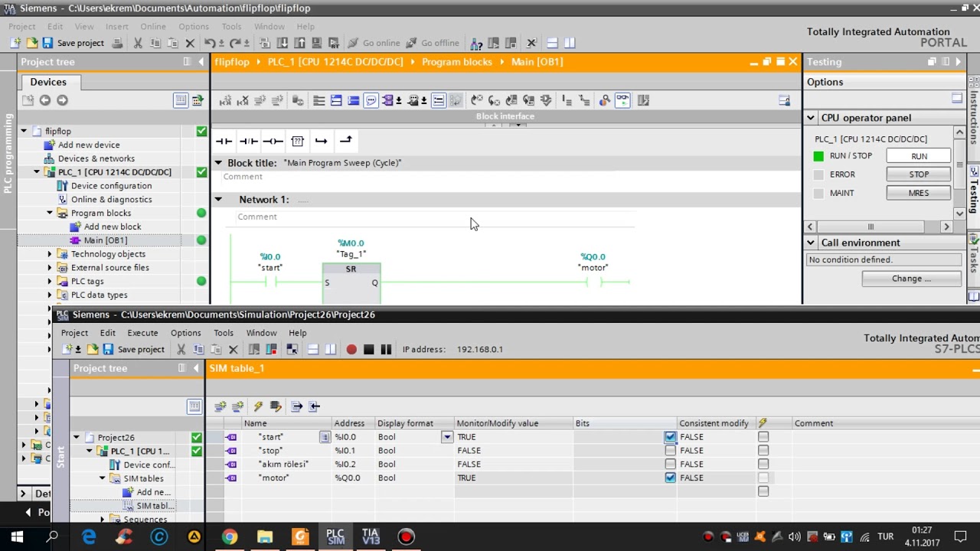Click the Close branch icon
Viewport: 980px width, 551px height.
click(345, 141)
